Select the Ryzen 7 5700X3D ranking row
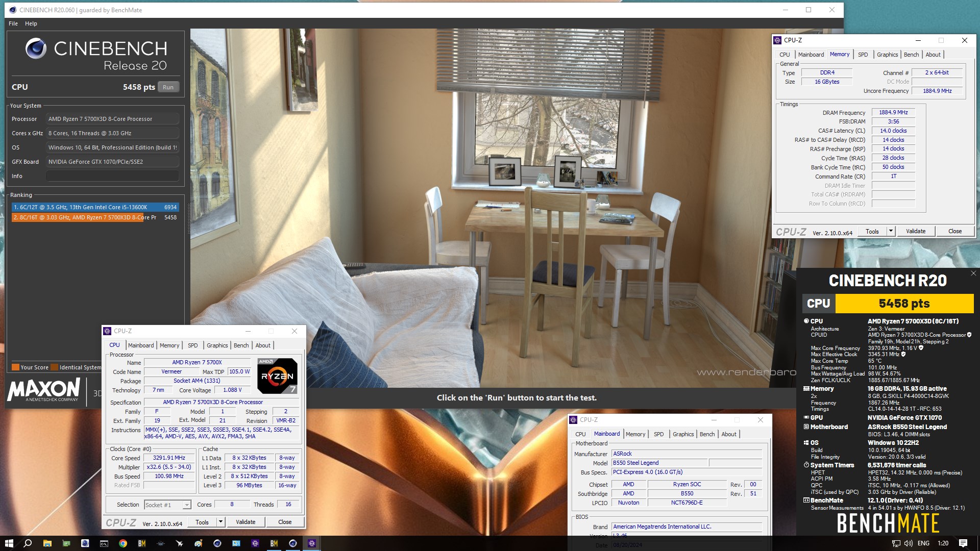The image size is (980, 551). click(95, 217)
